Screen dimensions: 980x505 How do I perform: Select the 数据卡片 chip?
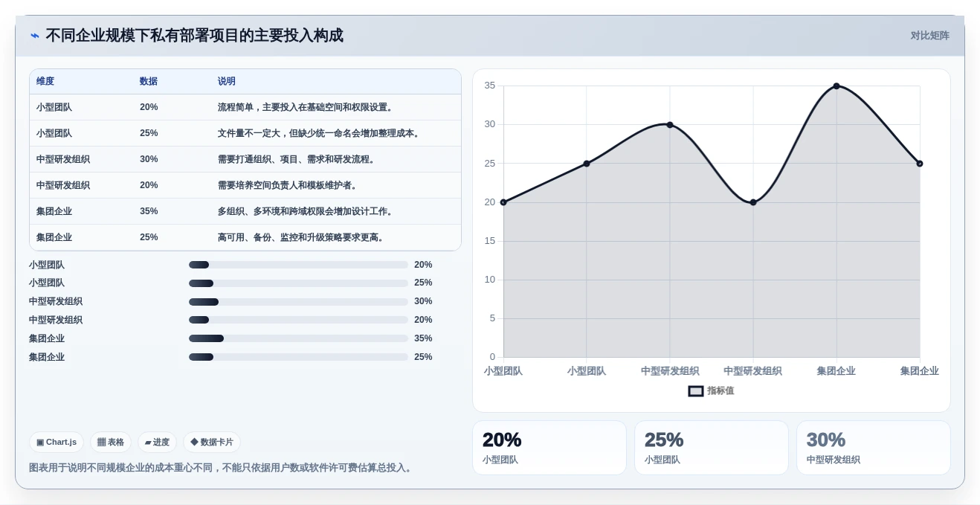tap(212, 443)
